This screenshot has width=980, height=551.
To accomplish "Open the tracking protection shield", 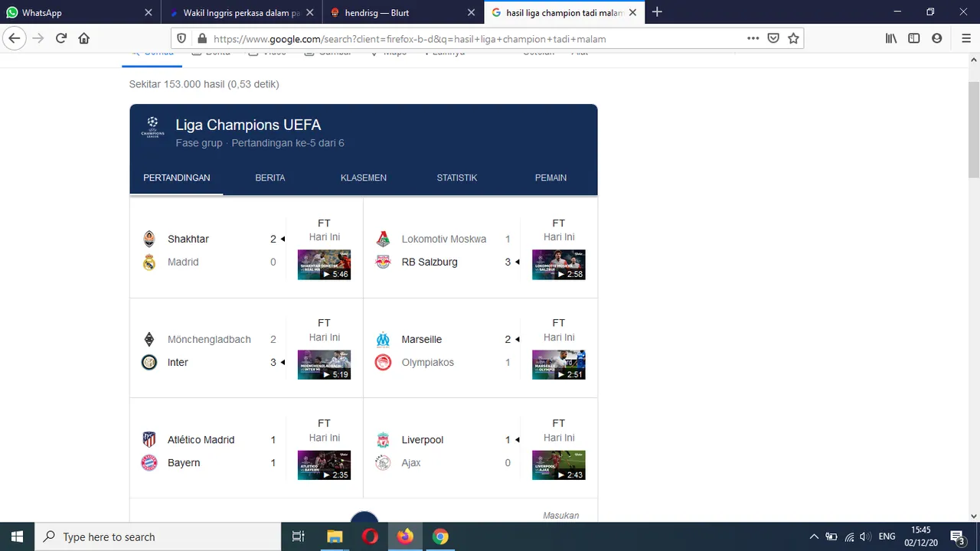I will point(181,38).
